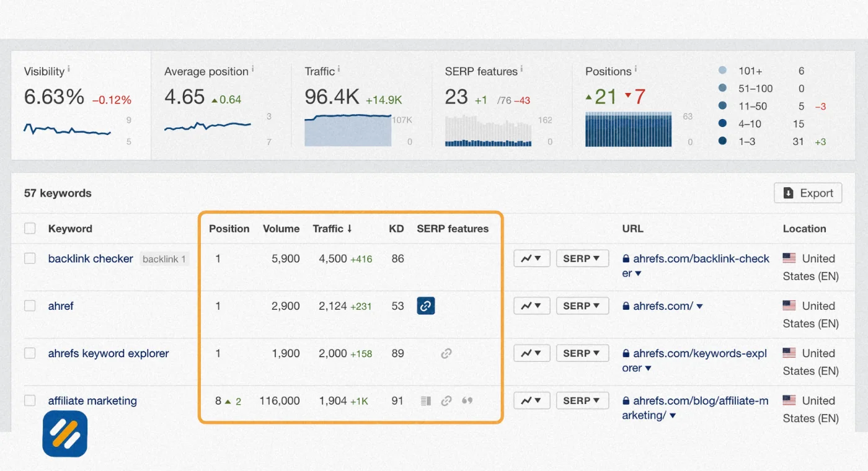Click the Traffic area chart
Viewport: 868px width, 471px height.
coord(348,130)
